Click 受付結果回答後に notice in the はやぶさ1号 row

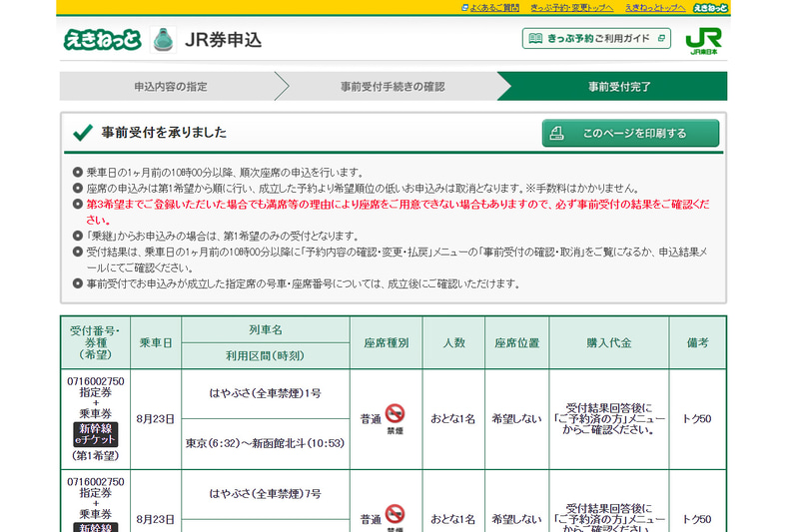click(x=609, y=418)
